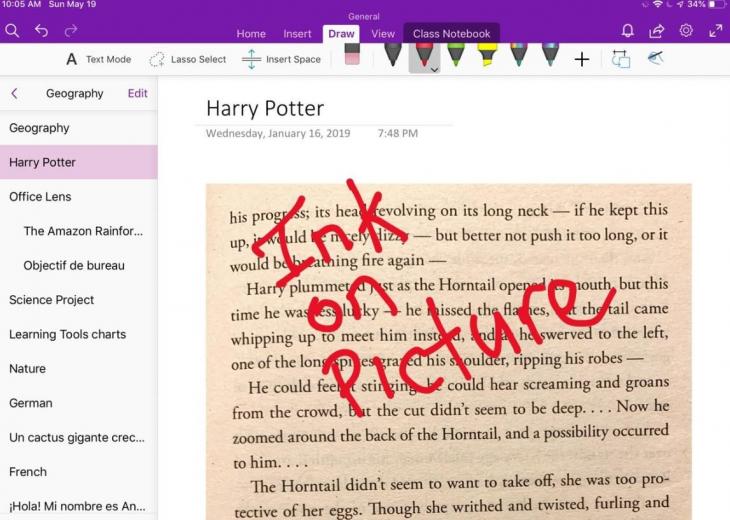730x520 pixels.
Task: Open the Home tab
Action: coord(251,34)
